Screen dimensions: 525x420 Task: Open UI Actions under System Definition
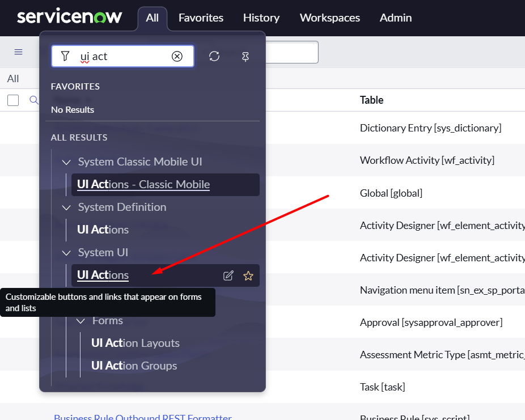point(103,230)
